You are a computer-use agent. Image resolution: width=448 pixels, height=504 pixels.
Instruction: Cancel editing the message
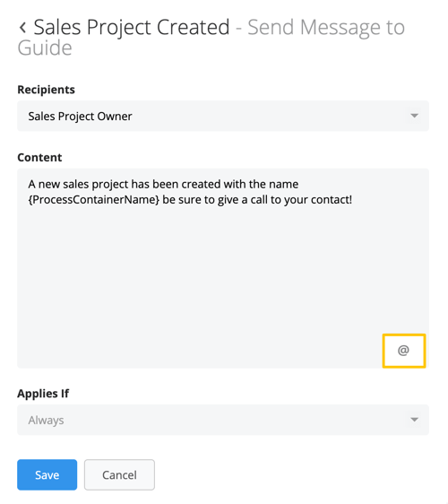point(119,474)
